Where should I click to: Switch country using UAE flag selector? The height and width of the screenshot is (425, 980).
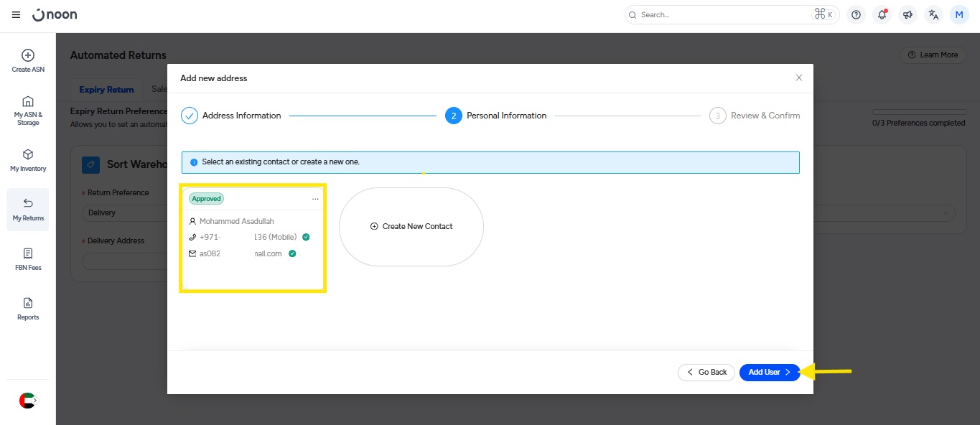point(27,401)
